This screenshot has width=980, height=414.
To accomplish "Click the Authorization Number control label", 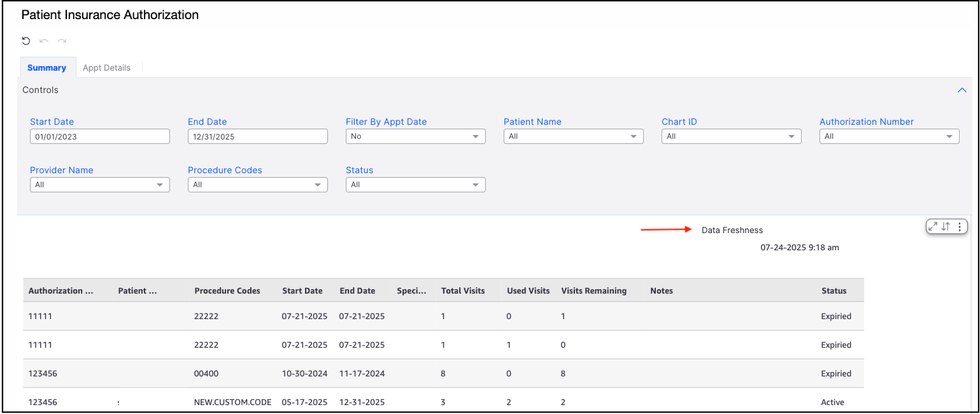I will click(867, 122).
